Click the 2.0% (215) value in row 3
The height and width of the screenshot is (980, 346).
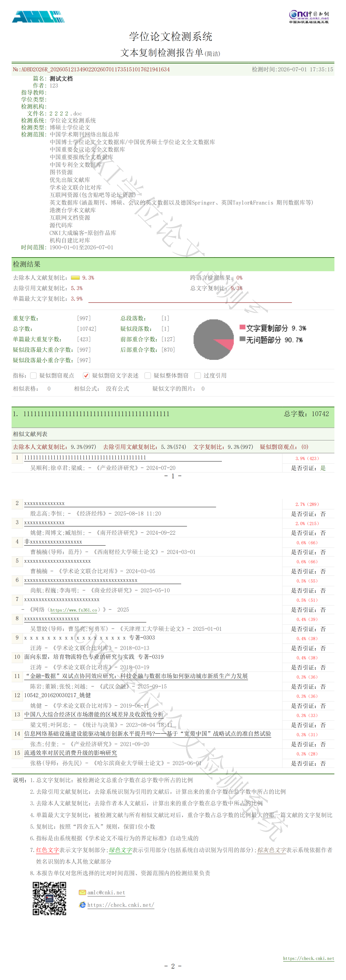point(308,523)
